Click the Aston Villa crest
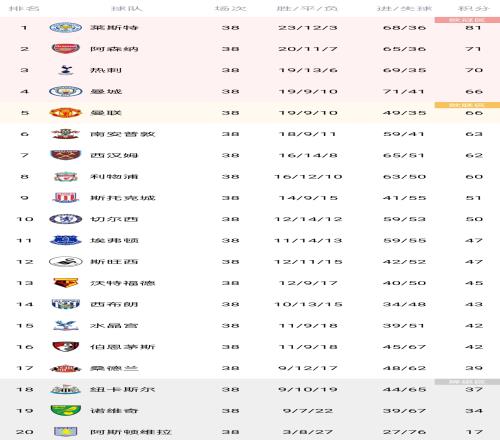 (66, 432)
